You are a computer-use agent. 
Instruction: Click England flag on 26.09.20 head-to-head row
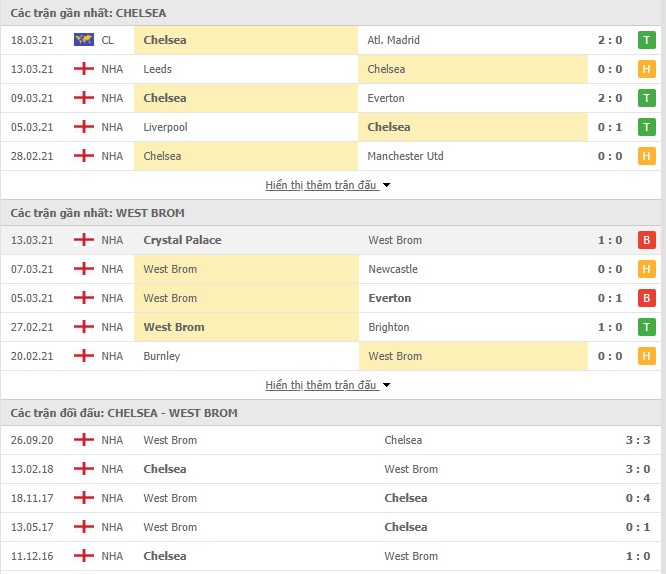(x=84, y=440)
